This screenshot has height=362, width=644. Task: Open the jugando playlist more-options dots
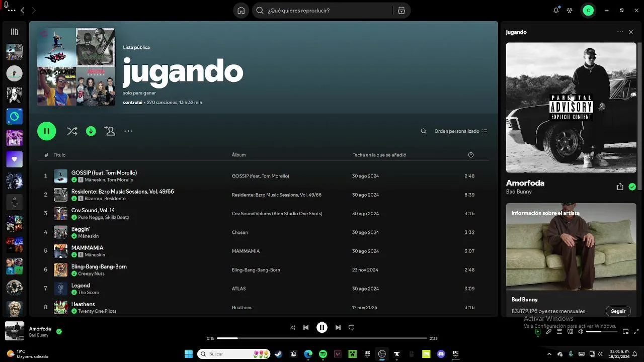[128, 131]
